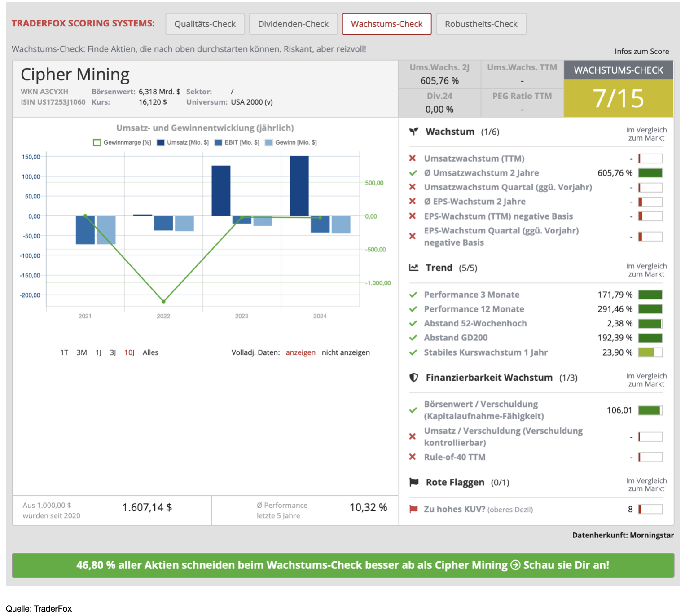Click the Finanzierbarkeit shield icon
The image size is (685, 616).
click(x=413, y=377)
